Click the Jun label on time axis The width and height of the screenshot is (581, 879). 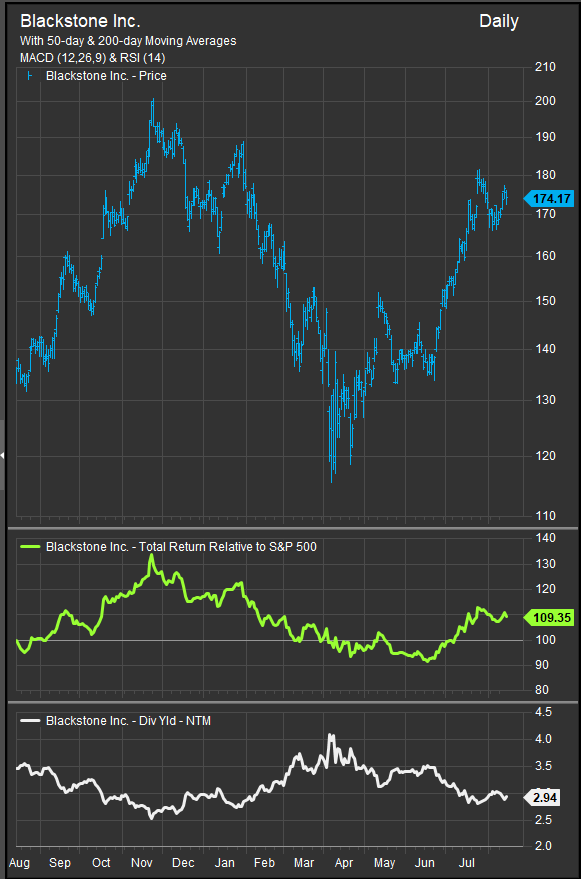[x=425, y=862]
